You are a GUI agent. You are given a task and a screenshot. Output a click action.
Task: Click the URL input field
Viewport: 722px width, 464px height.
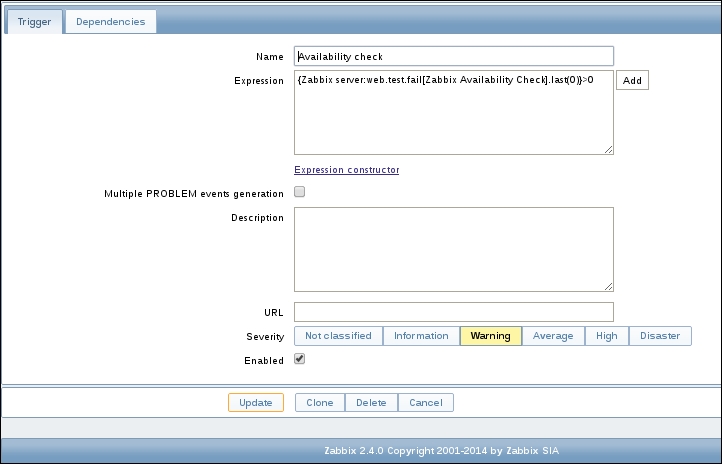point(453,312)
